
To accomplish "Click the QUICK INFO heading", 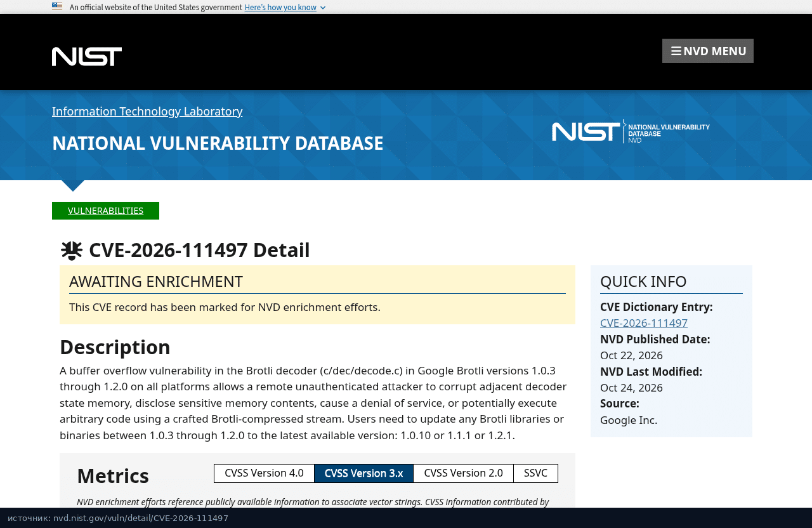I will (x=643, y=281).
